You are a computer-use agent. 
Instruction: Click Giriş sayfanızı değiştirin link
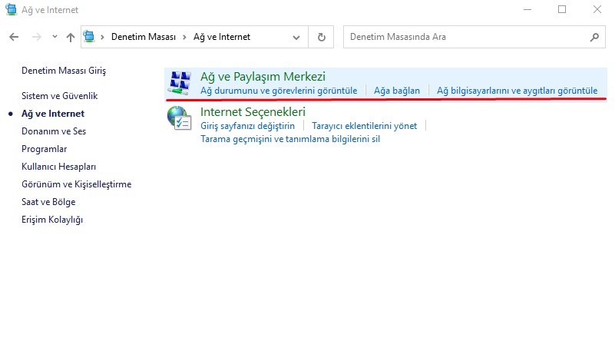pos(247,126)
